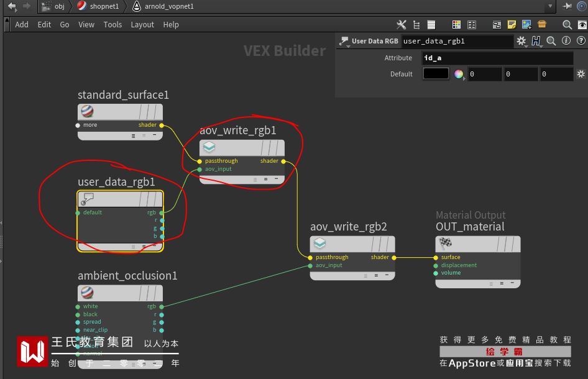Show all inputs on aov_write_rgb2 node

pyautogui.click(x=365, y=276)
